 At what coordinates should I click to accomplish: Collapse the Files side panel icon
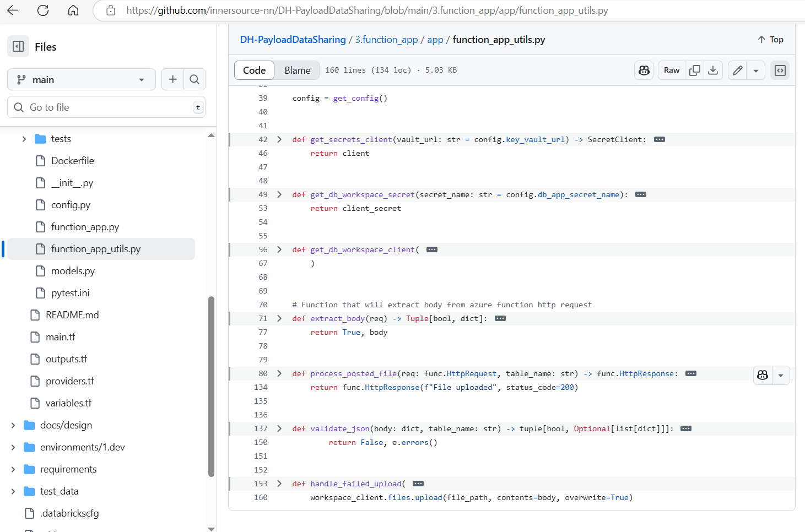point(18,47)
